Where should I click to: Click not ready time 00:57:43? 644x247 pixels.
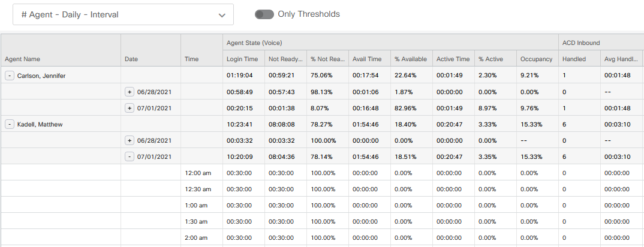click(x=281, y=92)
